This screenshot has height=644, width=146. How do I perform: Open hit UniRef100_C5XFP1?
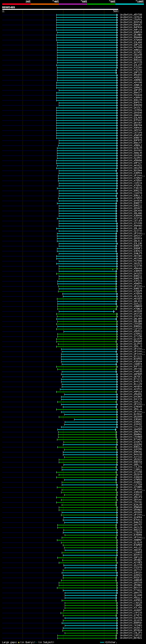[x=131, y=20]
